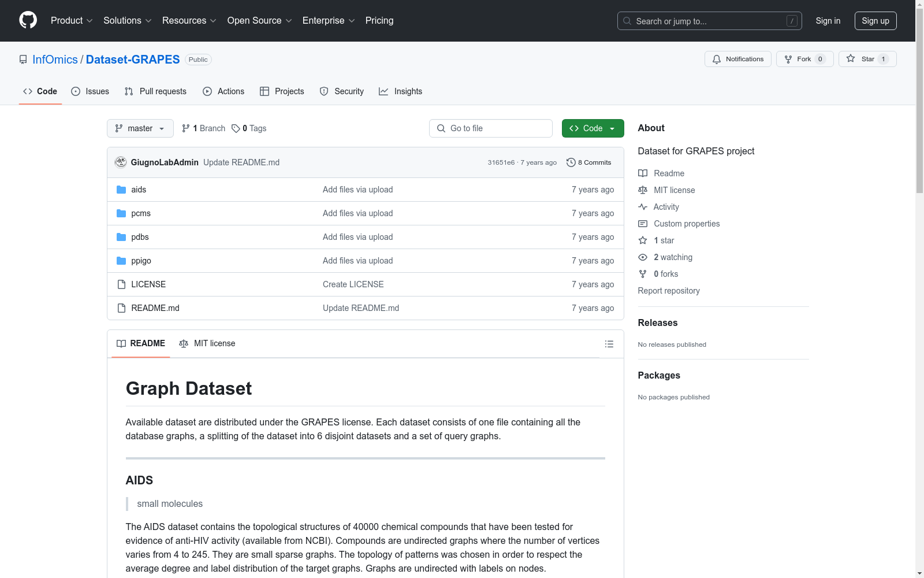Screen dimensions: 924x578
Task: Open the ppigo folder name
Action: (141, 261)
